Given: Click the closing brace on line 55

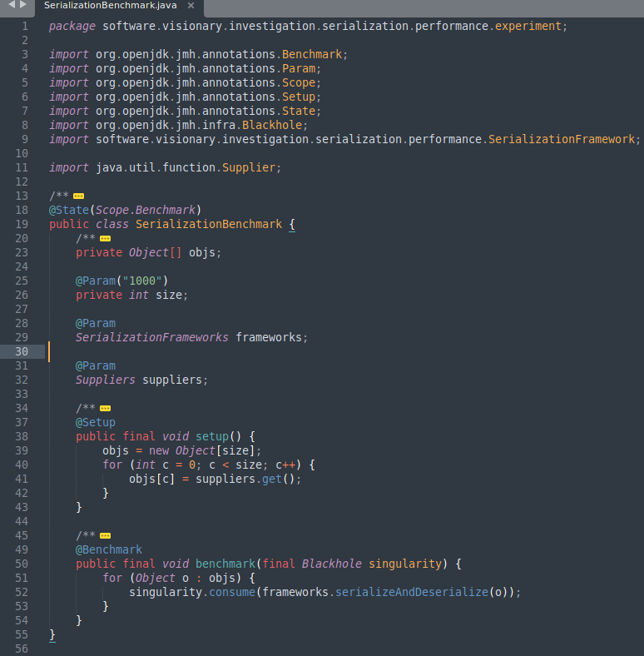Looking at the screenshot, I should click(x=52, y=634).
